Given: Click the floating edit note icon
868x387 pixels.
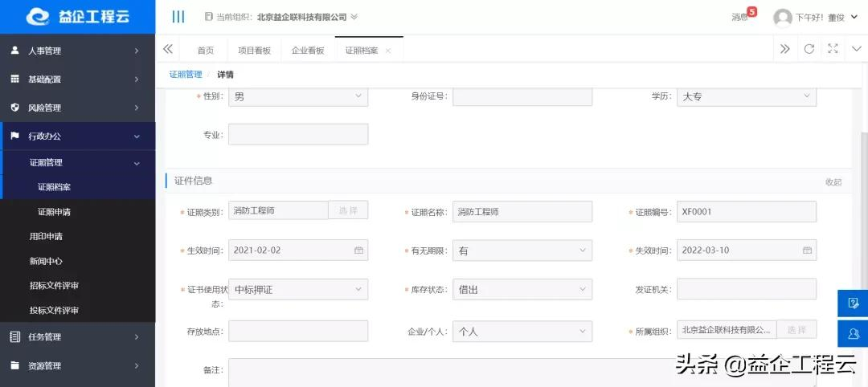Looking at the screenshot, I should pos(853,303).
